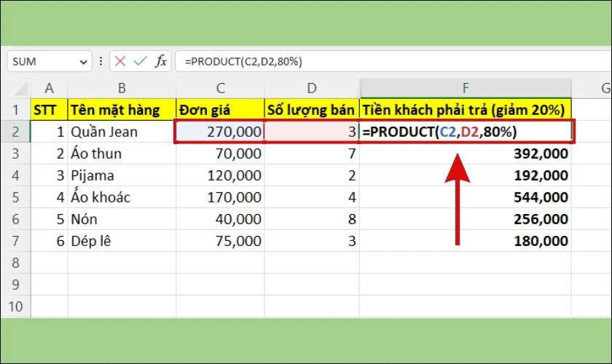
Task: Click the quantity cell for Nón showing 8
Action: pos(312,219)
